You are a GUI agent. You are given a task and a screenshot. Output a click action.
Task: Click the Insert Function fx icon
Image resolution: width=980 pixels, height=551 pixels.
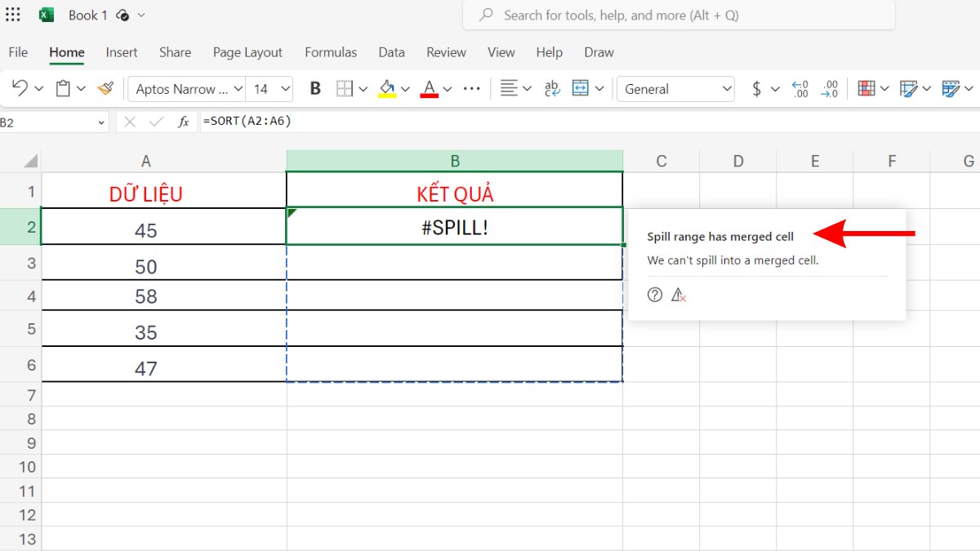point(184,122)
